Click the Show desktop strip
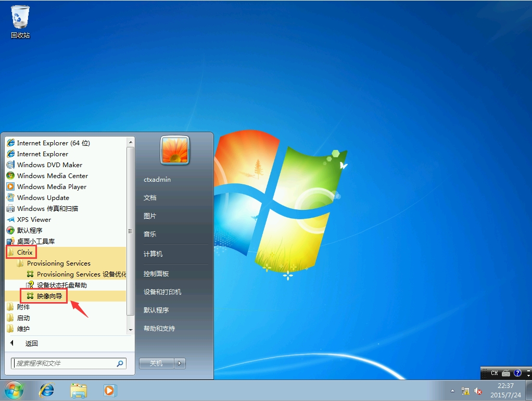532x401 pixels. pos(528,391)
